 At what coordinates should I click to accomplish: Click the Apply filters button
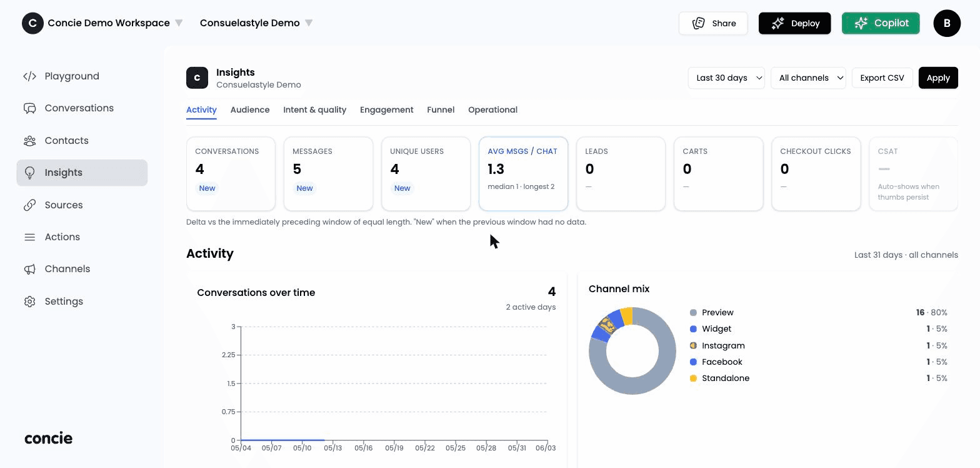coord(938,78)
